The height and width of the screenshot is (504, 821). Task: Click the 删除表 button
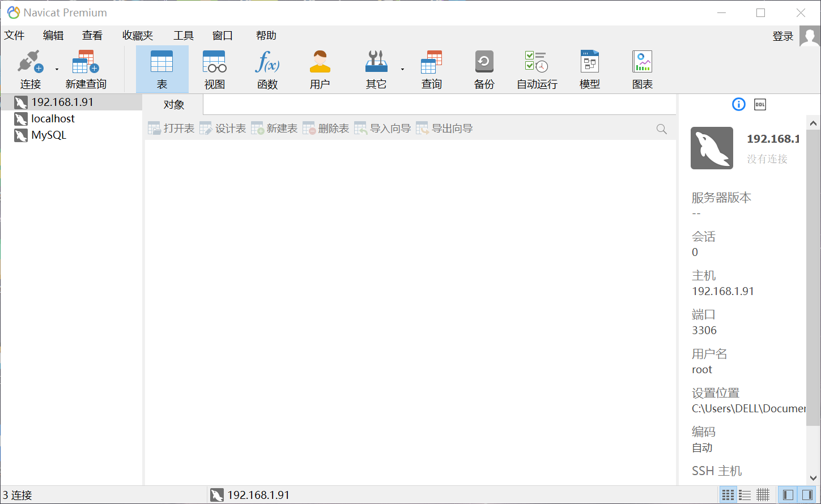pos(326,129)
